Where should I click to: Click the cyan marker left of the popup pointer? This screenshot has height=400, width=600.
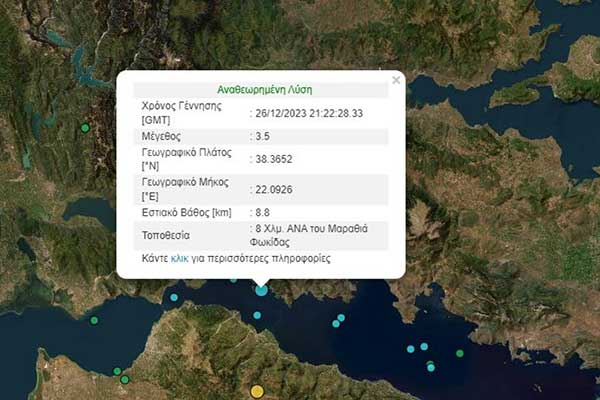pos(174,297)
